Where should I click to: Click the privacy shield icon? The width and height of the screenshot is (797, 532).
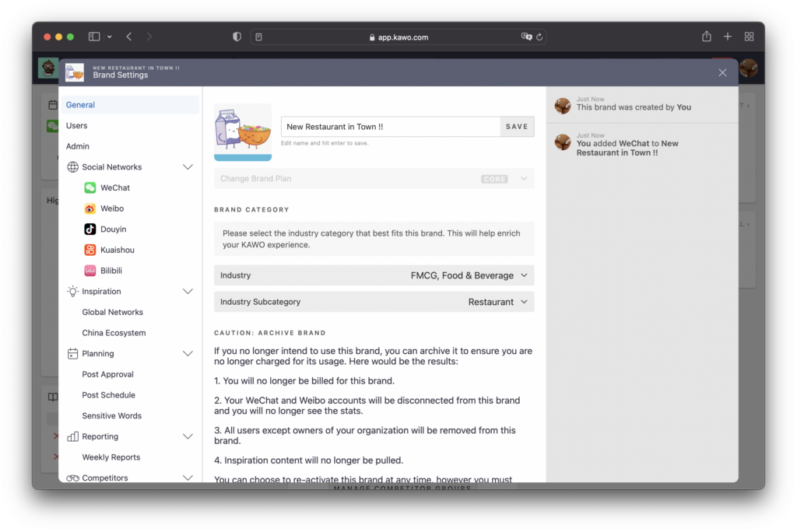[x=237, y=37]
